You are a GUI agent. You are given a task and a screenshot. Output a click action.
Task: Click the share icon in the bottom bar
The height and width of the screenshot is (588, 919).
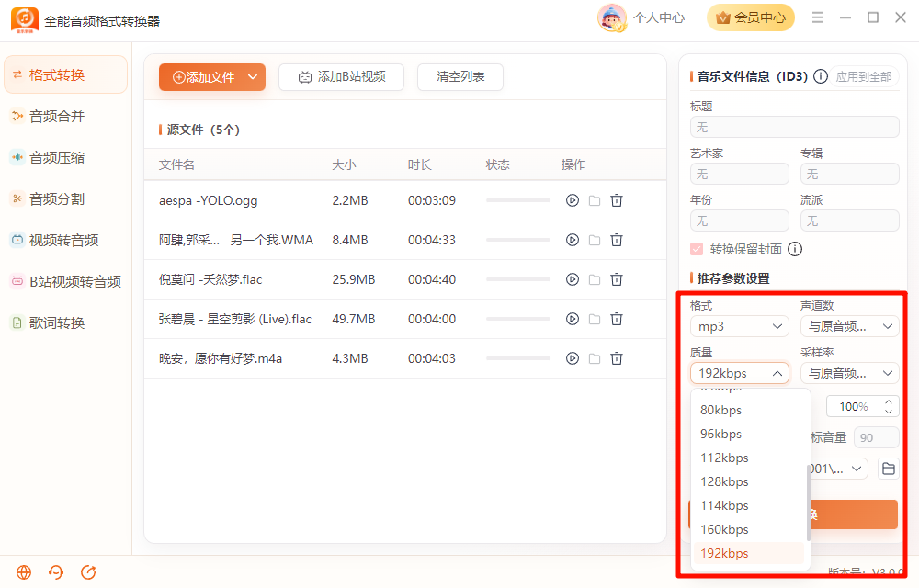[88, 572]
